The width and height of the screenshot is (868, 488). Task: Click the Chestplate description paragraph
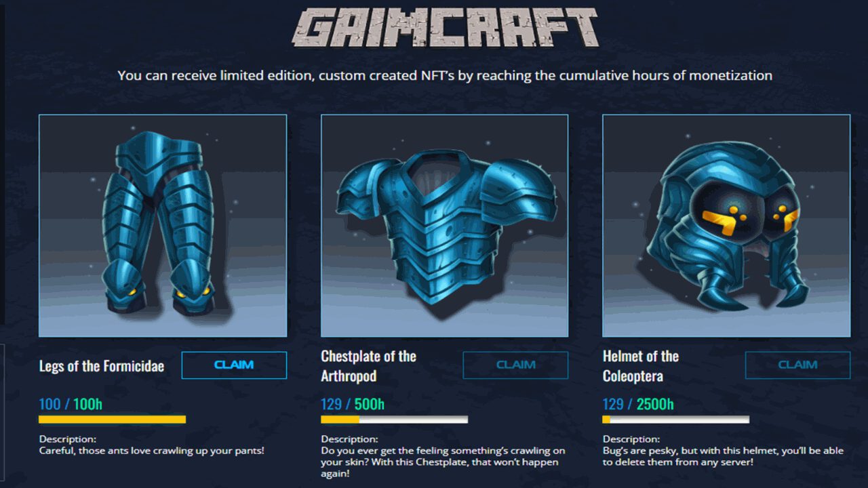[x=443, y=462]
